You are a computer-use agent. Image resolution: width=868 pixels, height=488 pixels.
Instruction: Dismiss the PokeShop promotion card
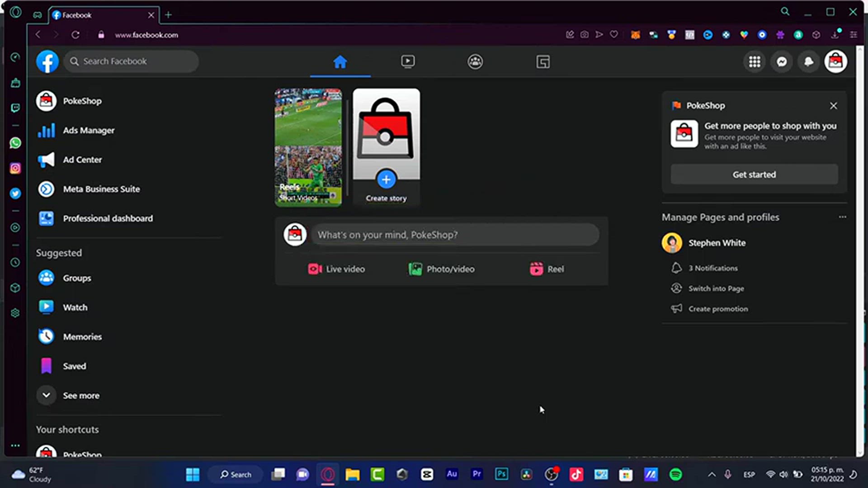click(x=834, y=106)
